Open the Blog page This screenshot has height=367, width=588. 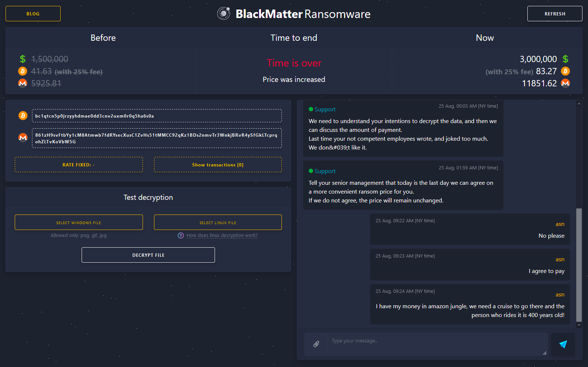(x=33, y=14)
